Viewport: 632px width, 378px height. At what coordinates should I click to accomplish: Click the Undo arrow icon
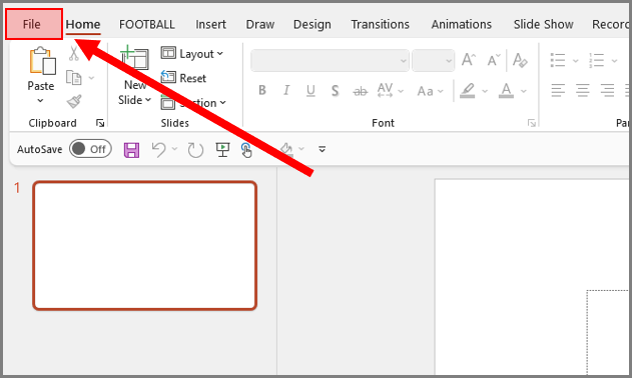(159, 150)
